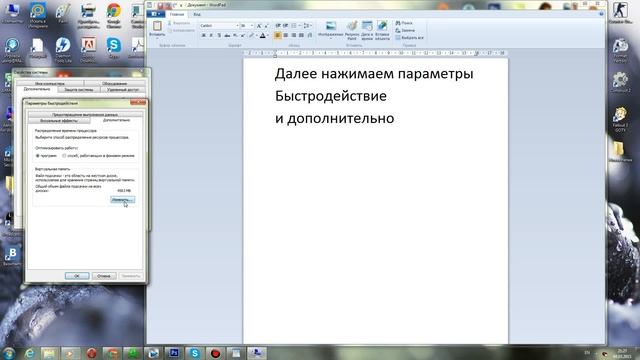Insert picture using Изображение icon
Image resolution: width=640 pixels, height=360 pixels.
pos(331,26)
